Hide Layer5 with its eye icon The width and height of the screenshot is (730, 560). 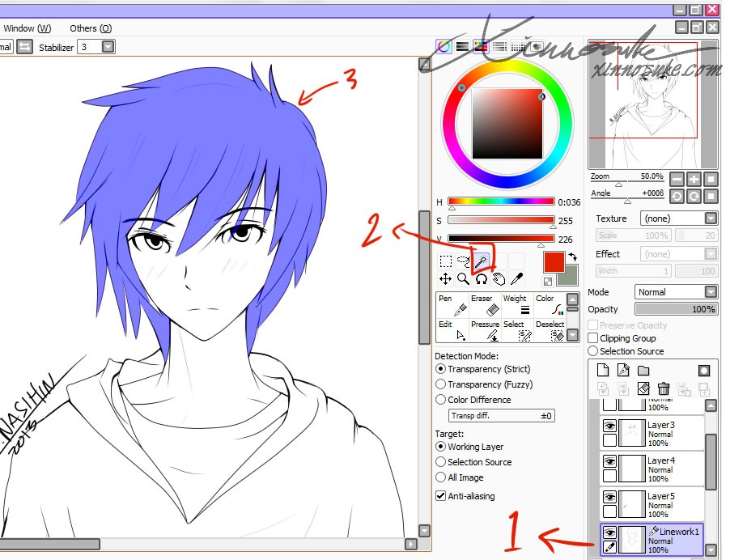(610, 497)
